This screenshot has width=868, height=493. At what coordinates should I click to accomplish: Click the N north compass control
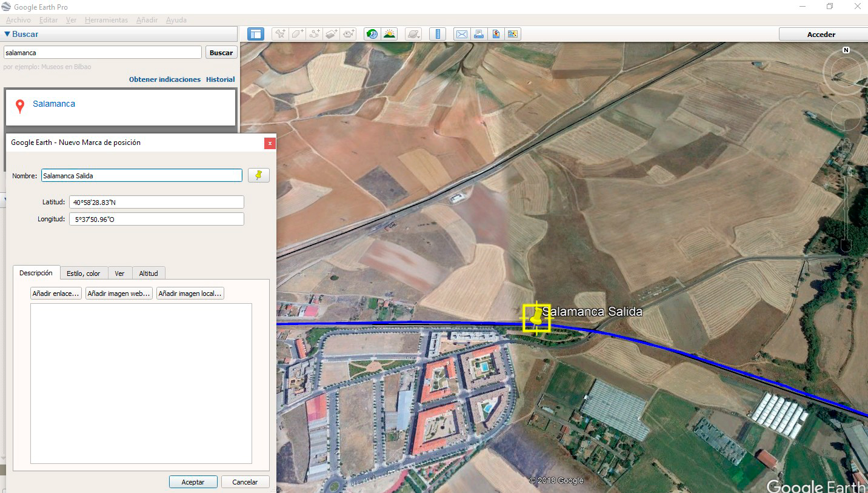pyautogui.click(x=846, y=50)
